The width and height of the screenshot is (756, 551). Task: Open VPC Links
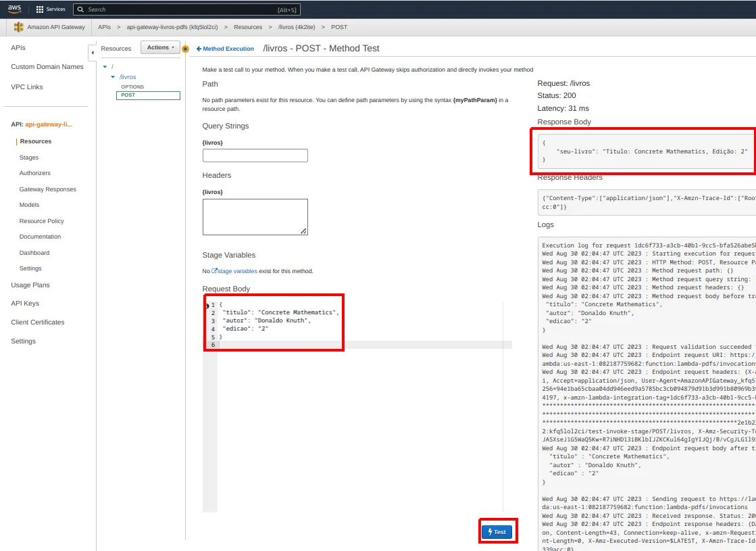pyautogui.click(x=27, y=87)
